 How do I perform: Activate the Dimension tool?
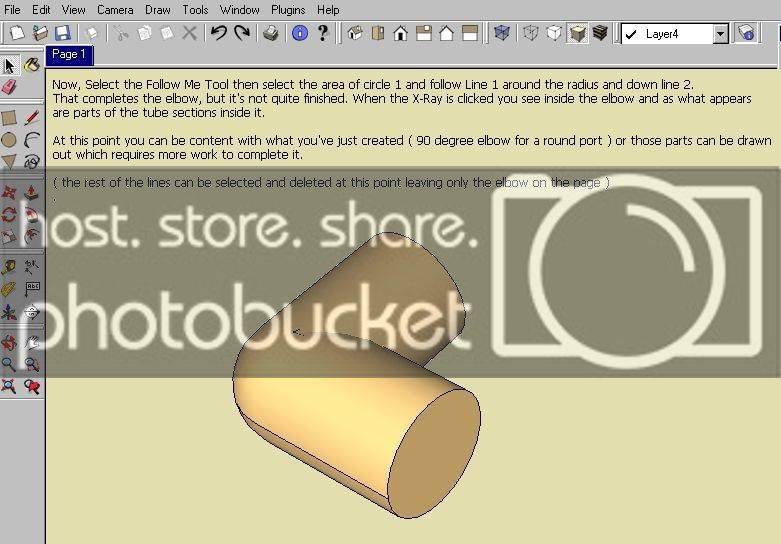pyautogui.click(x=32, y=267)
